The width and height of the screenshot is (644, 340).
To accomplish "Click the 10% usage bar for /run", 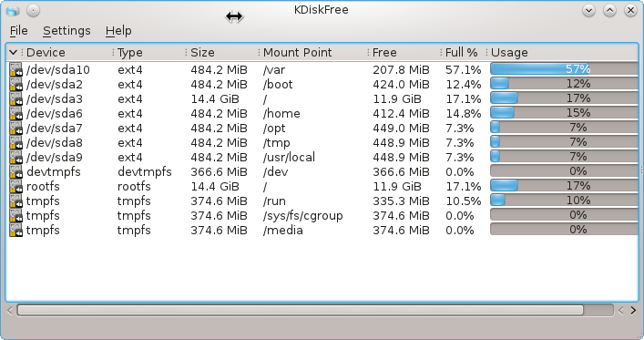I will (564, 201).
